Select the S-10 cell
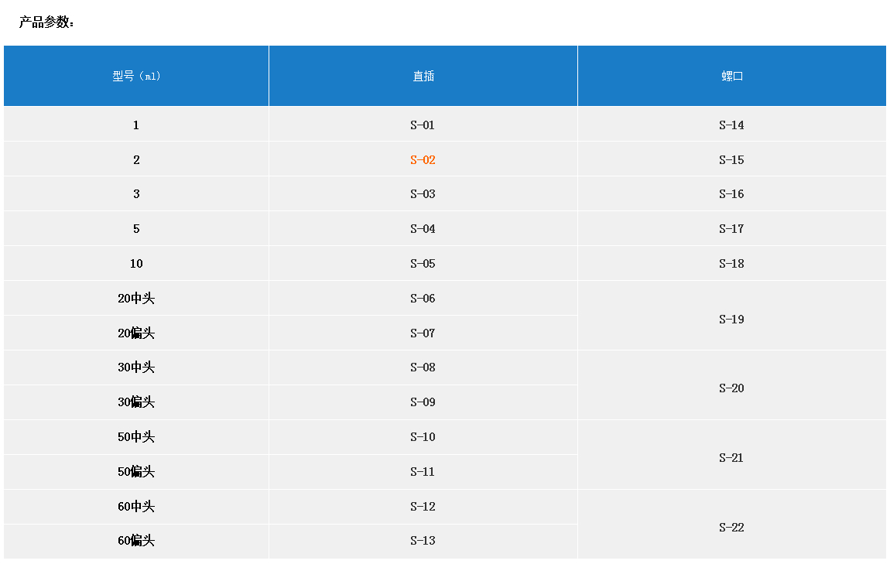Screen dimensions: 890x588 [423, 437]
